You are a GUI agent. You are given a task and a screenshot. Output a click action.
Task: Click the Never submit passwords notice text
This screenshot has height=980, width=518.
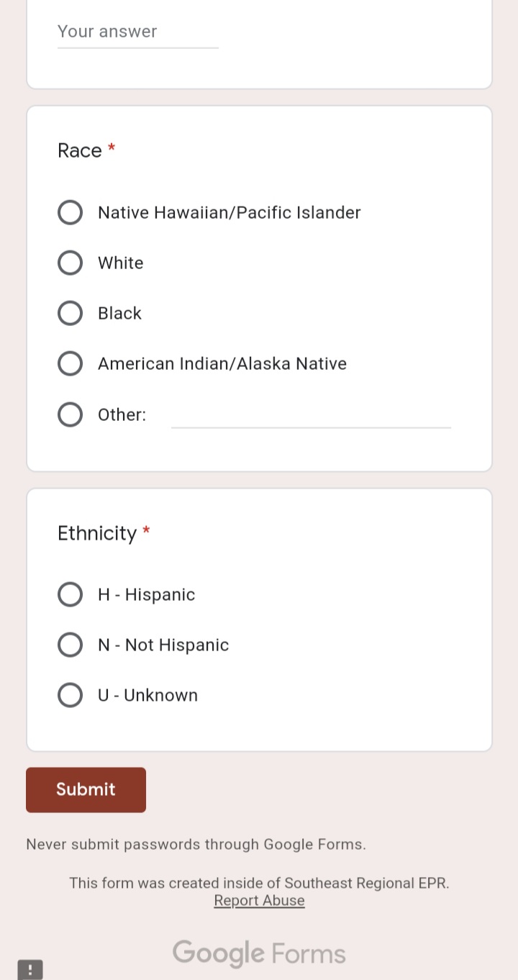click(x=196, y=844)
